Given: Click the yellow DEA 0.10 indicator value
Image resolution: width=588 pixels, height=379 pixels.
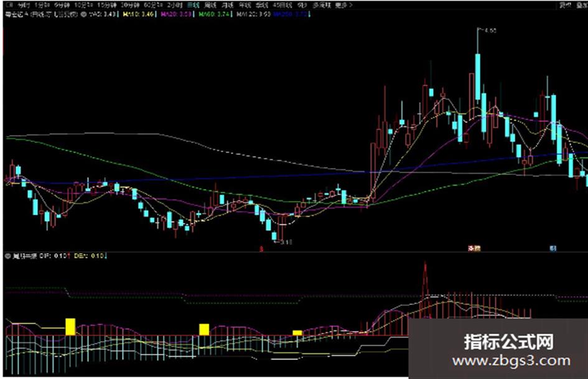Looking at the screenshot, I should (x=89, y=256).
